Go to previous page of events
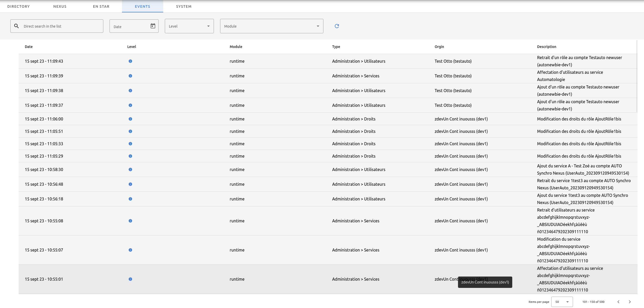644x308 pixels. coord(618,302)
